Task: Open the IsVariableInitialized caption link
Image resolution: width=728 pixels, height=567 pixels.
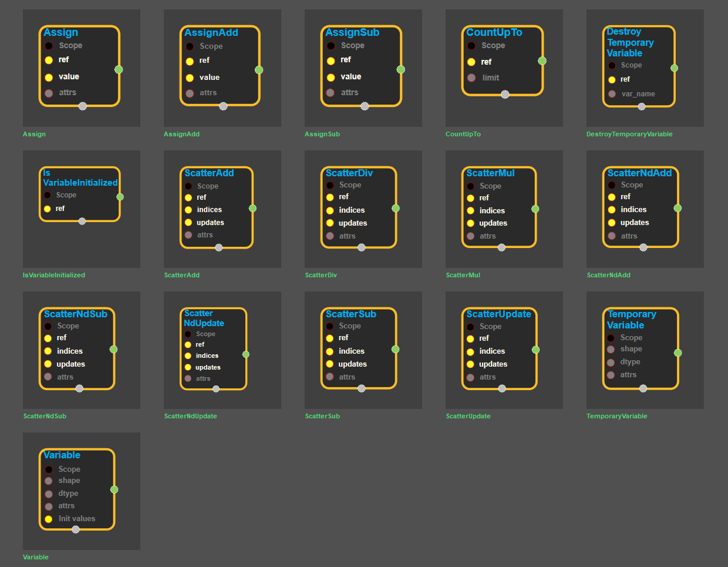Action: tap(54, 275)
